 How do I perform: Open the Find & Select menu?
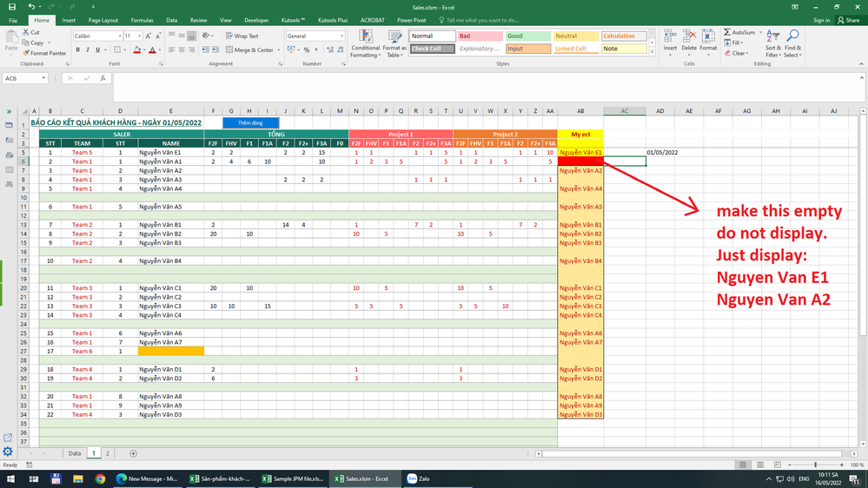point(792,43)
